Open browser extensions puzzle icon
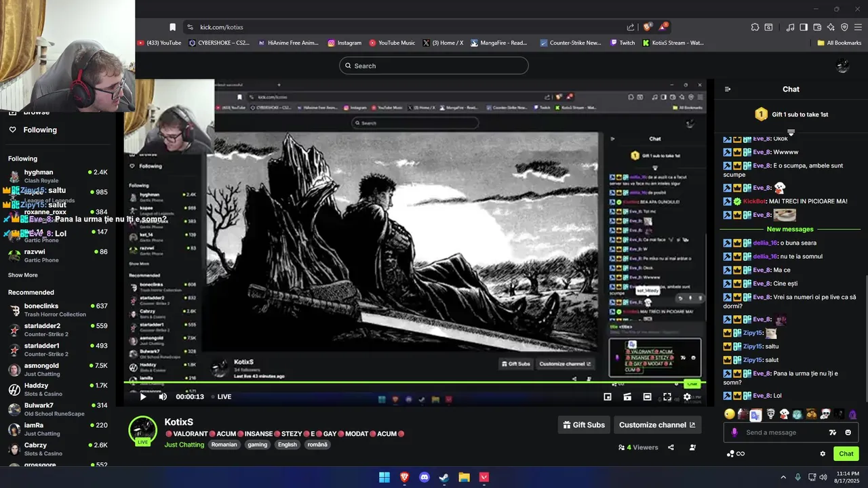Image resolution: width=868 pixels, height=488 pixels. pos(755,27)
